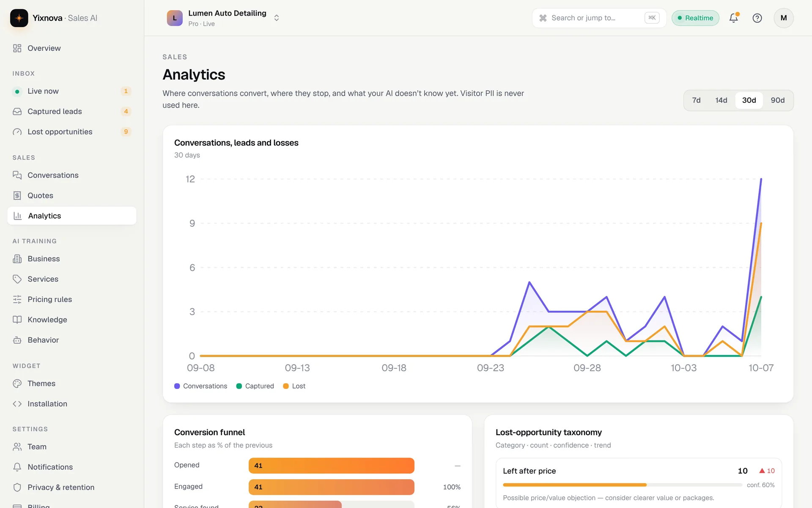
Task: Click the Captured leads badge 4
Action: click(126, 111)
